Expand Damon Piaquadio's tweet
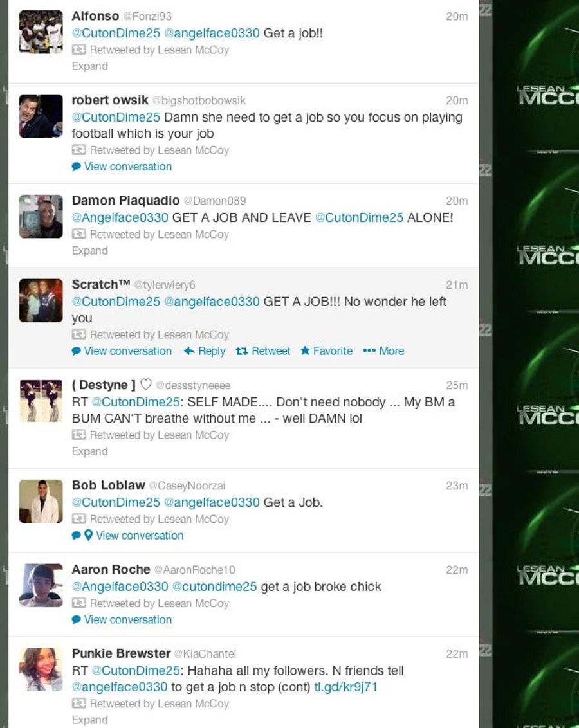Image resolution: width=579 pixels, height=728 pixels. point(89,250)
